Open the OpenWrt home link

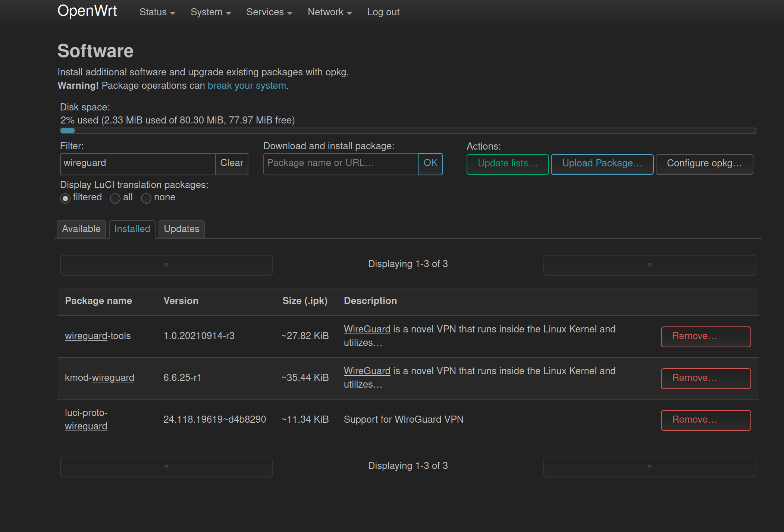click(87, 11)
